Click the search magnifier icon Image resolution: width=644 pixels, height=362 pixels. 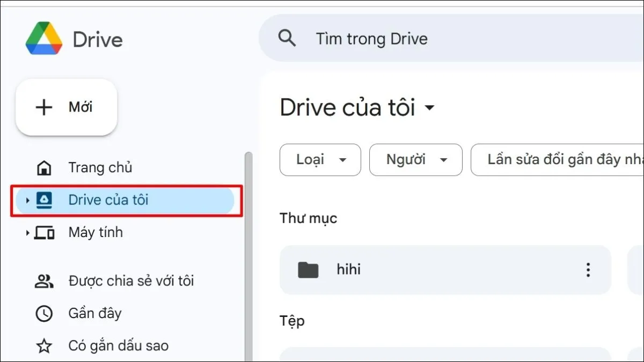[x=287, y=39]
